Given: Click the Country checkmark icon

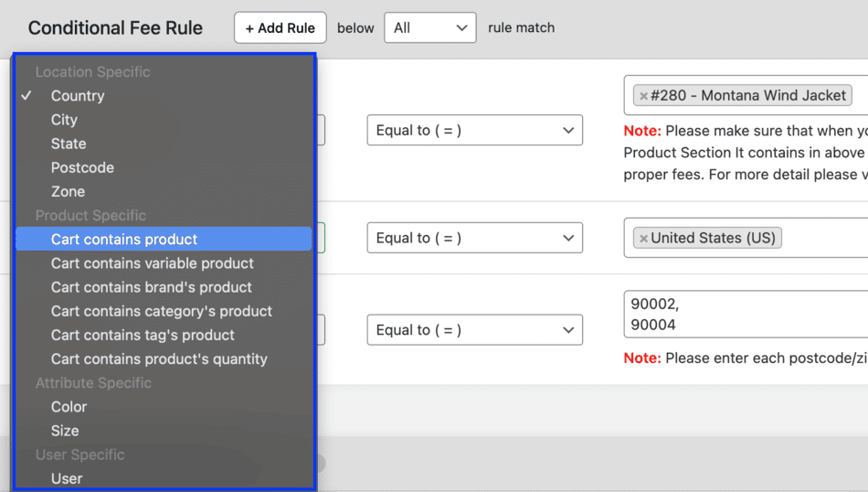Looking at the screenshot, I should [26, 95].
